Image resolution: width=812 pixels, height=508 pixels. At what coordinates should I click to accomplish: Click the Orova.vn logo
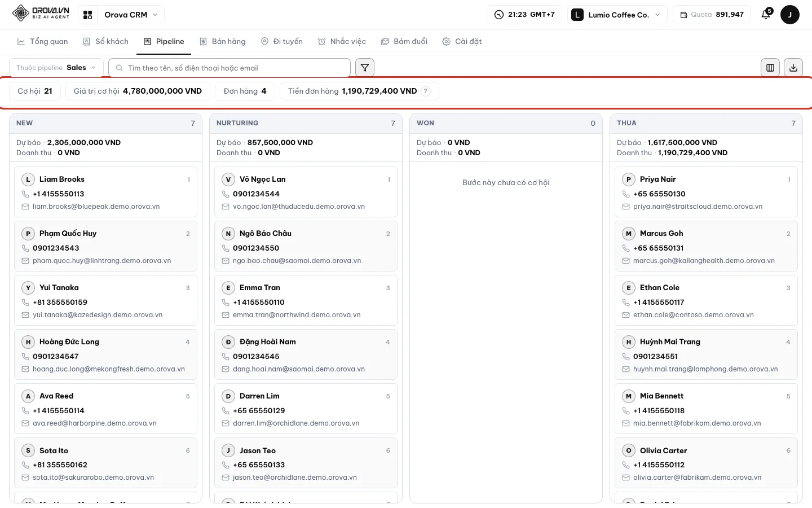[x=41, y=13]
